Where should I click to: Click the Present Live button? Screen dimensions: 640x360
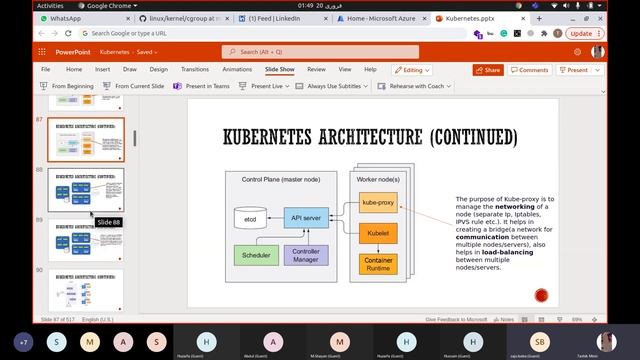coord(261,86)
